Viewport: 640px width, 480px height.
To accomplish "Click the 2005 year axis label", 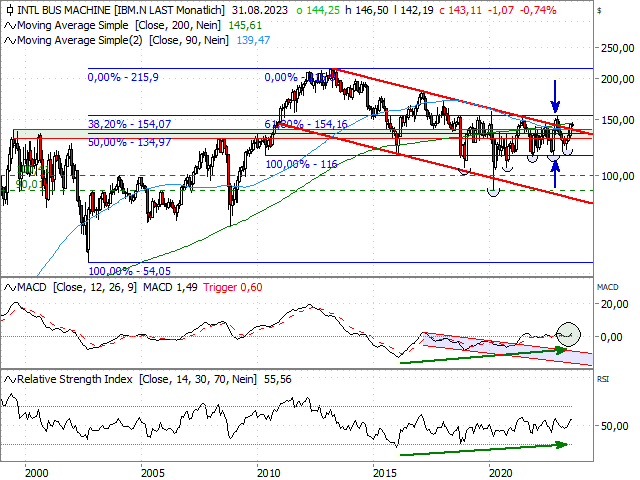I will click(153, 473).
